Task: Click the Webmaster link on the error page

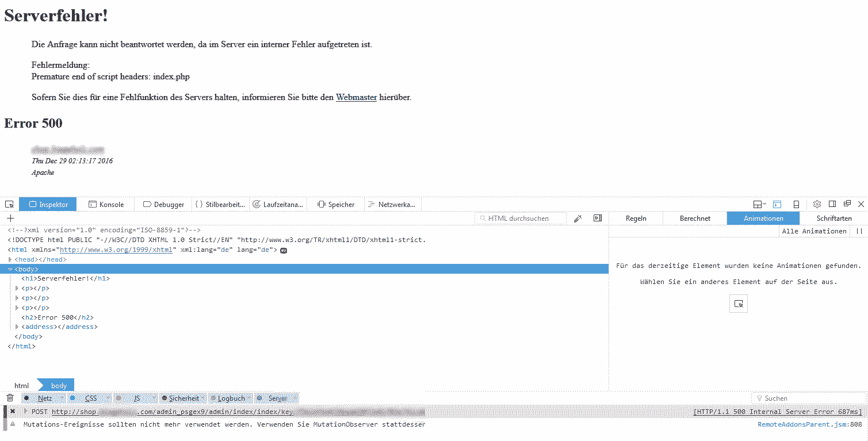Action: [355, 97]
